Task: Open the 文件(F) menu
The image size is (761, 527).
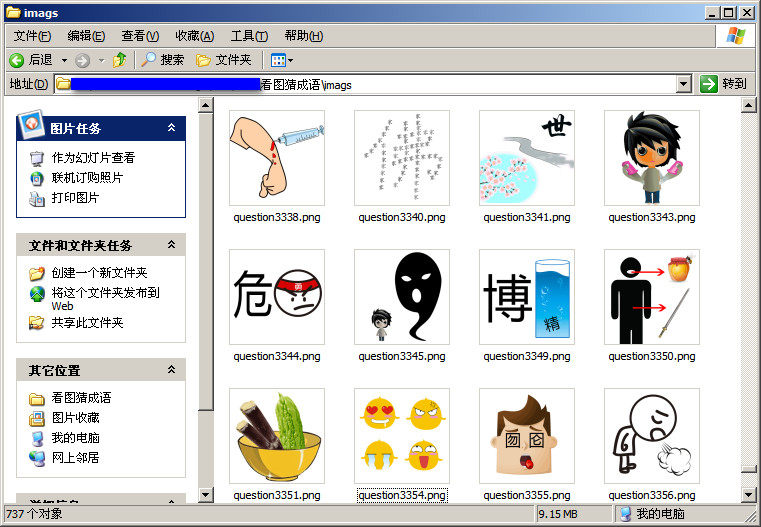Action: [x=32, y=36]
